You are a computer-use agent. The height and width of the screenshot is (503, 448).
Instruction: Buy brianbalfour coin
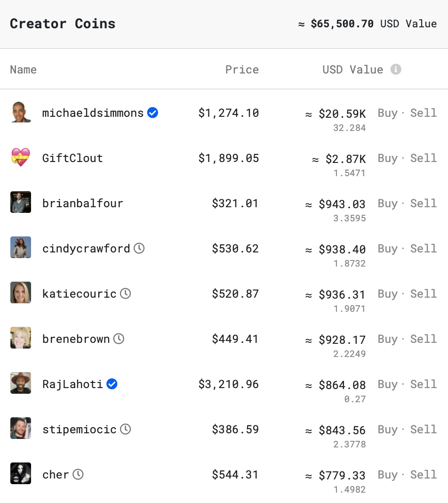[x=387, y=203]
